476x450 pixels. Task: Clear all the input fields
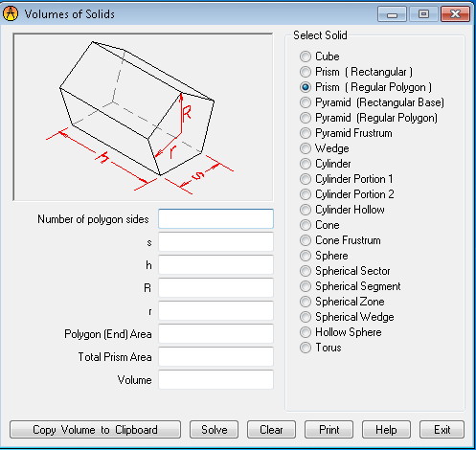pyautogui.click(x=271, y=430)
